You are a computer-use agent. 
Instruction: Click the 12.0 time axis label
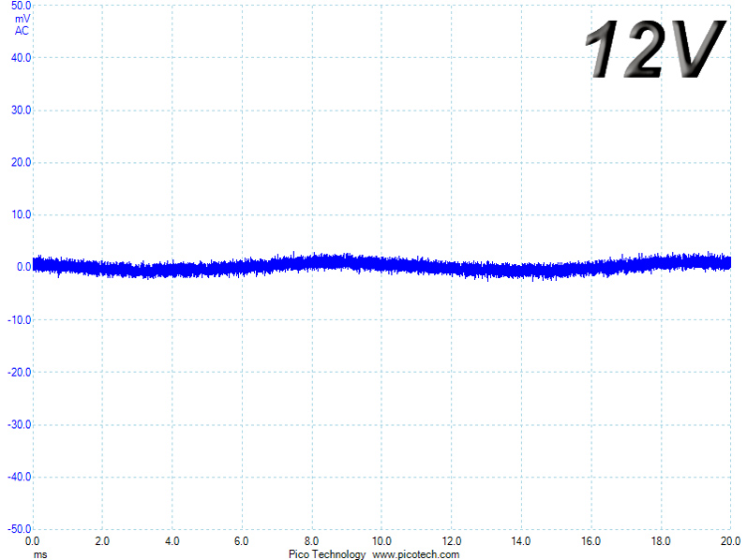[451, 541]
